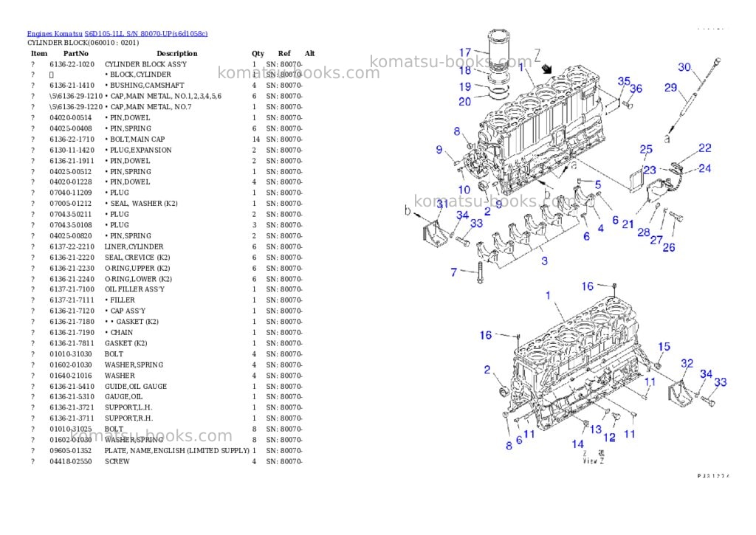Select part number 04020-00514
This screenshot has height=535, width=756.
point(70,117)
